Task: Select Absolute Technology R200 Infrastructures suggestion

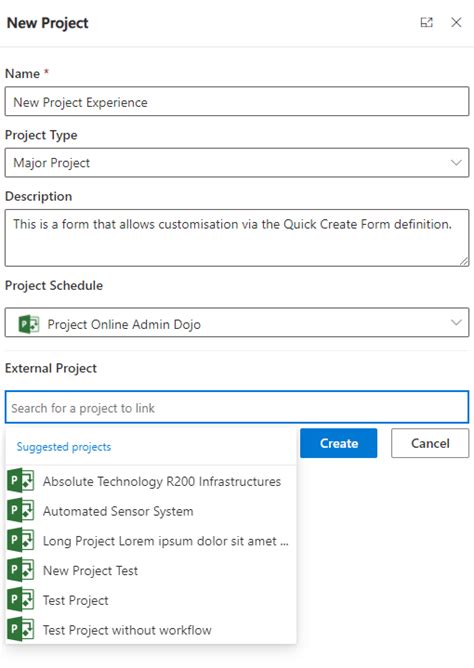Action: (151, 481)
